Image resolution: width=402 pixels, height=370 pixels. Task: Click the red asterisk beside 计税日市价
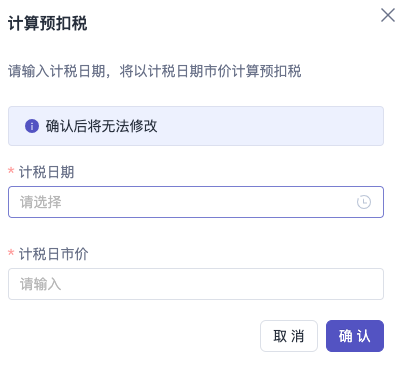pyautogui.click(x=11, y=253)
